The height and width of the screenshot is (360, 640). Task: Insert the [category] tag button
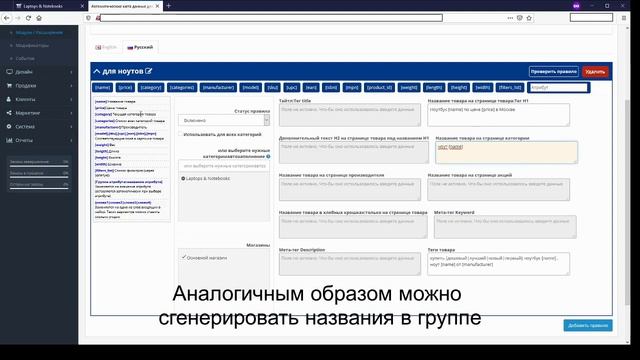151,87
